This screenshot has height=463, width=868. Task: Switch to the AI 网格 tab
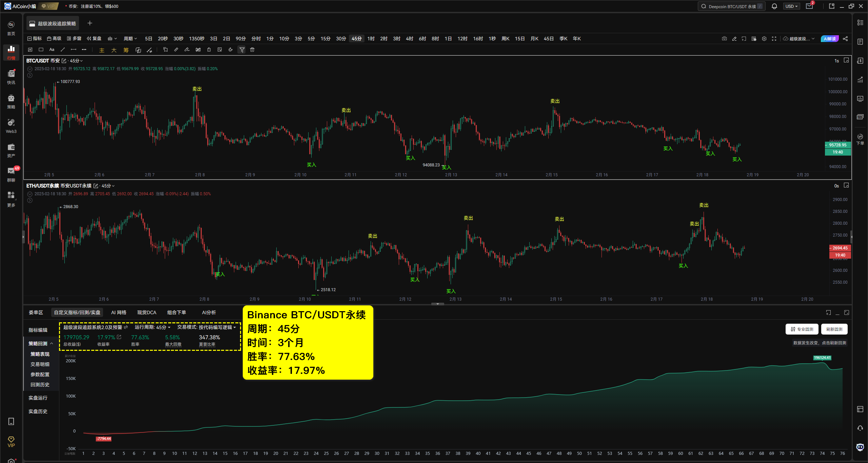pyautogui.click(x=119, y=312)
